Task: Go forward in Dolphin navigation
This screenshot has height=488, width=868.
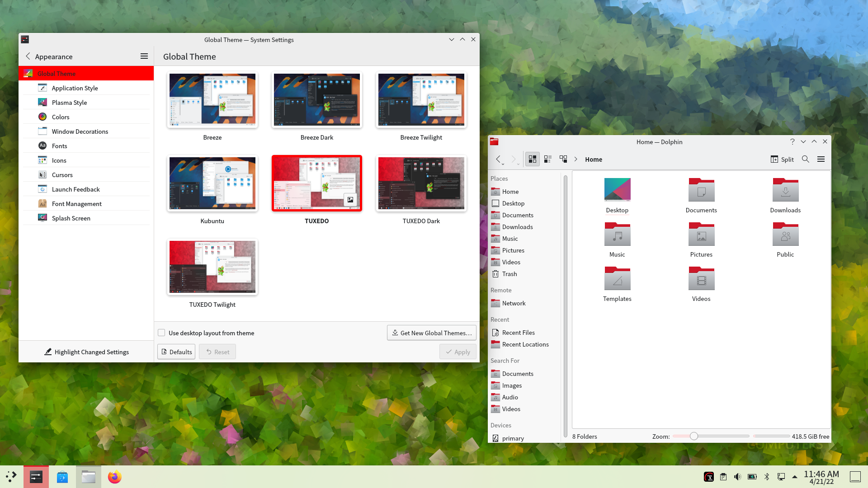Action: [x=514, y=159]
